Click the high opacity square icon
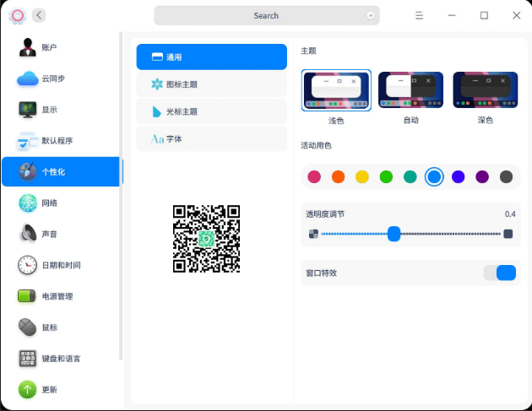The width and height of the screenshot is (532, 411). pyautogui.click(x=508, y=234)
